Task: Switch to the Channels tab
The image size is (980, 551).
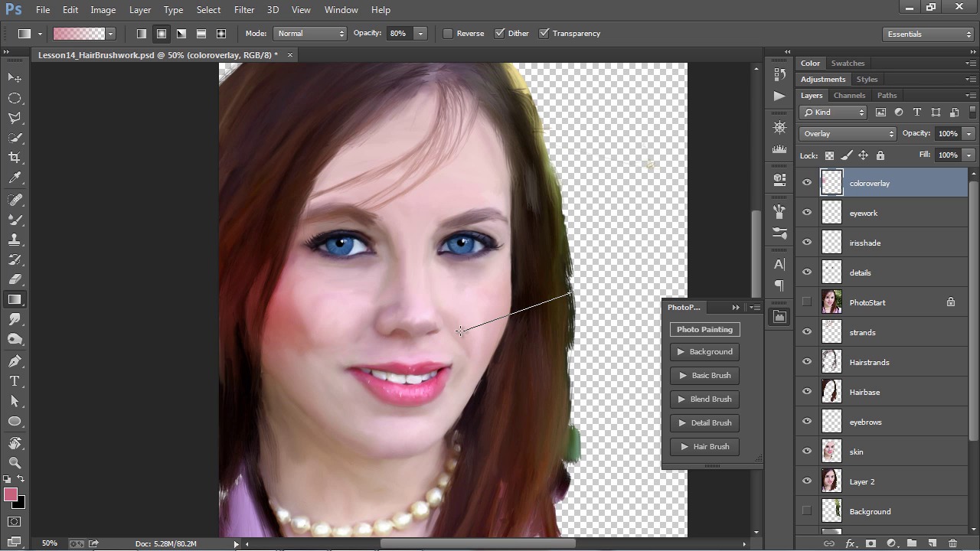Action: (x=849, y=96)
